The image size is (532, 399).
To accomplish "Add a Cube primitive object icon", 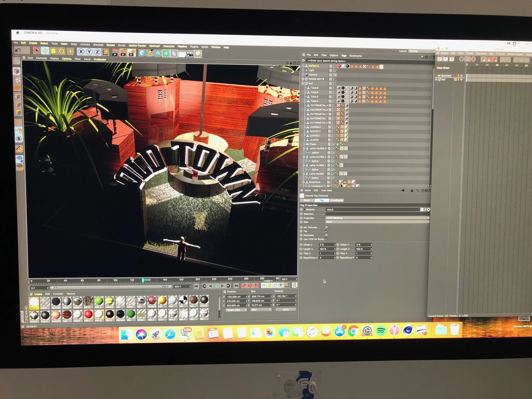I will tap(142, 53).
